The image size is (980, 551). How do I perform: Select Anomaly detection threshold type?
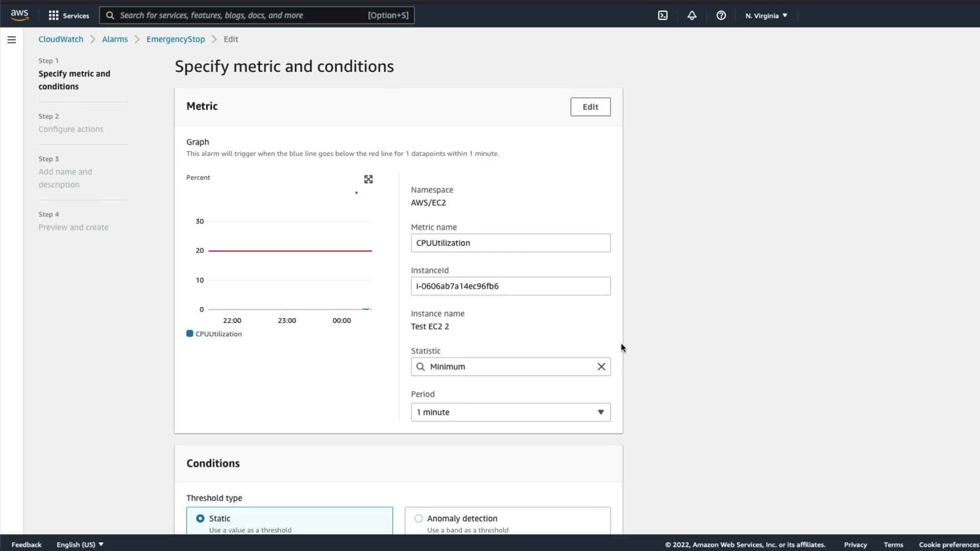point(419,518)
